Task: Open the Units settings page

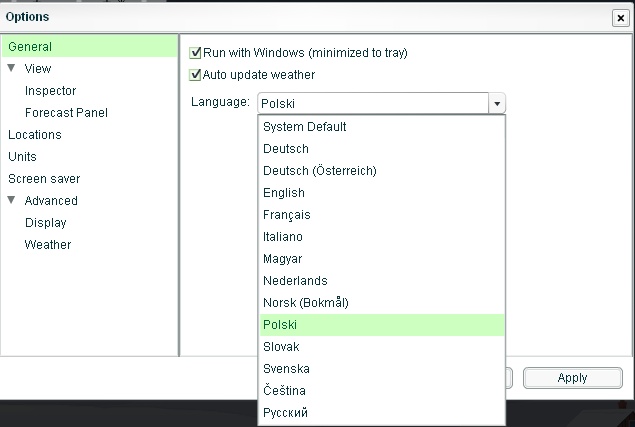Action: pos(22,156)
